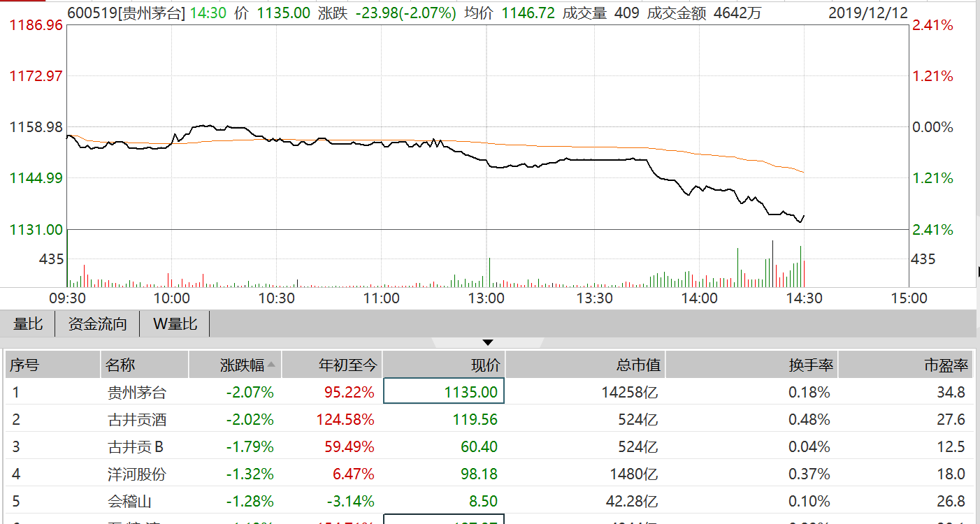The height and width of the screenshot is (524, 980).
Task: Click the 34.8 P/E ratio value
Action: coord(951,393)
